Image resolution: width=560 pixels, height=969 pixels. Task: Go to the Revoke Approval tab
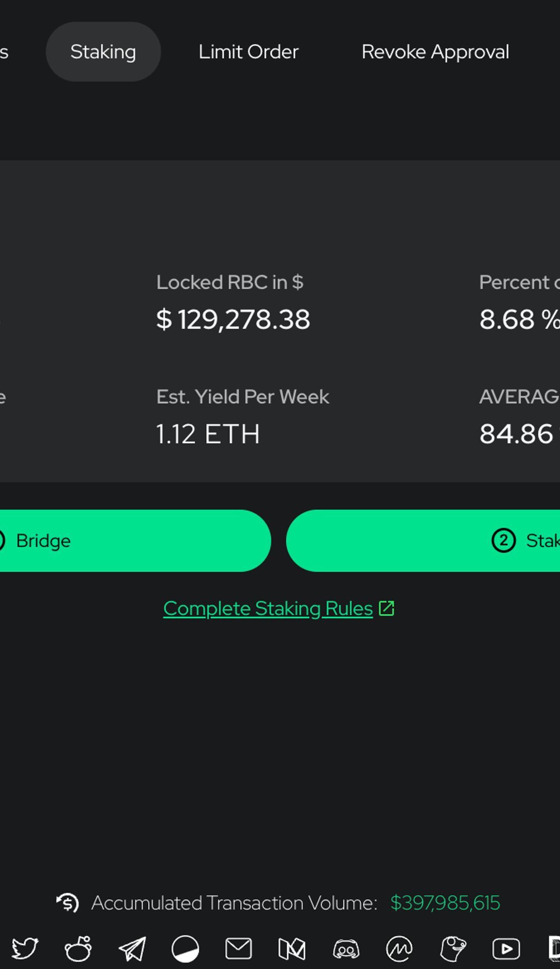(x=435, y=52)
